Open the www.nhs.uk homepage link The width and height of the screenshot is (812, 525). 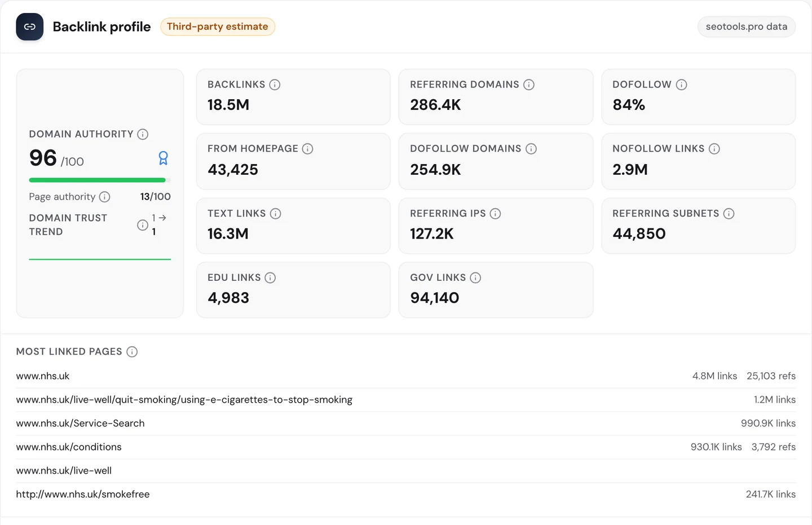[x=43, y=376]
